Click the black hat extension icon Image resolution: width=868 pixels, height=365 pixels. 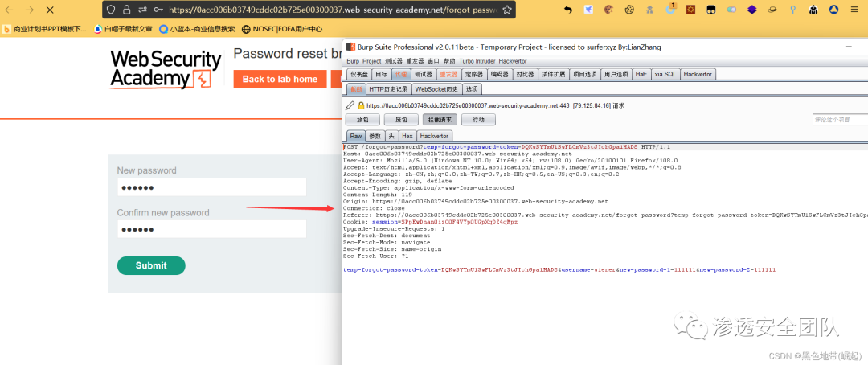click(x=773, y=10)
